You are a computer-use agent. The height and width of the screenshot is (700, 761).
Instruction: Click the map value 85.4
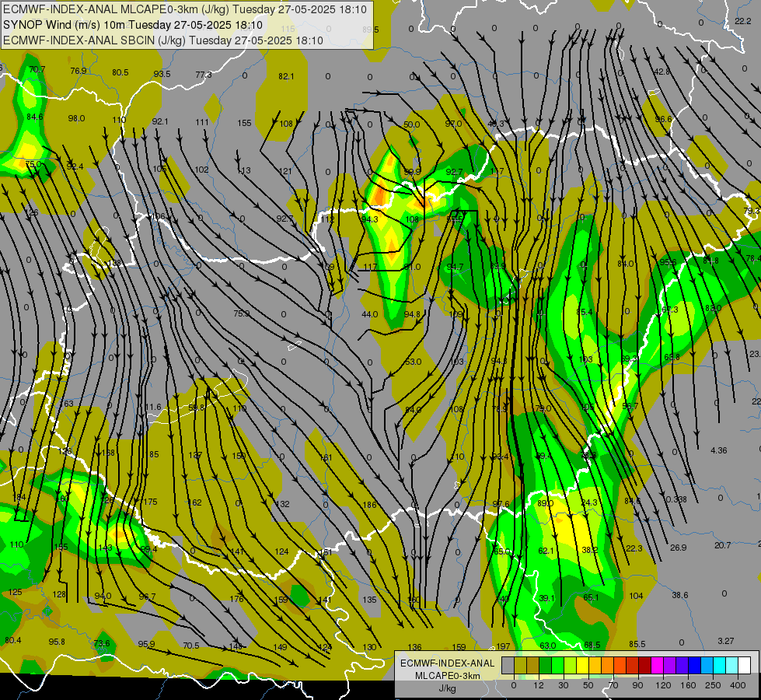pos(585,312)
